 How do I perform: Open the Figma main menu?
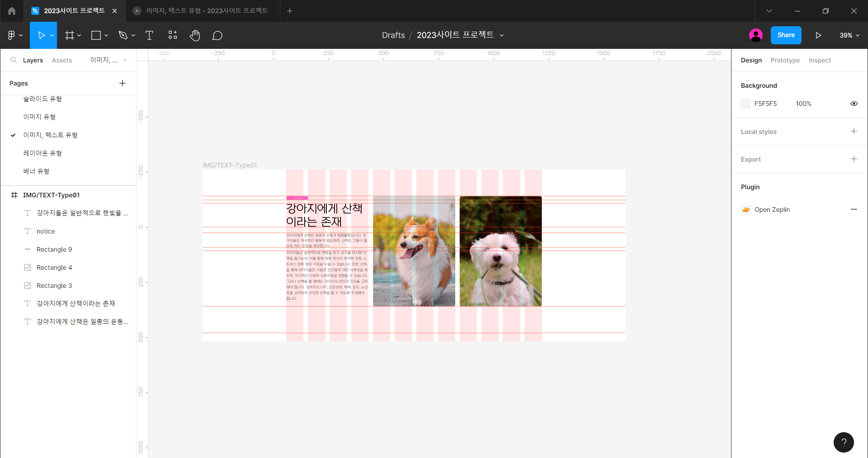pyautogui.click(x=12, y=35)
